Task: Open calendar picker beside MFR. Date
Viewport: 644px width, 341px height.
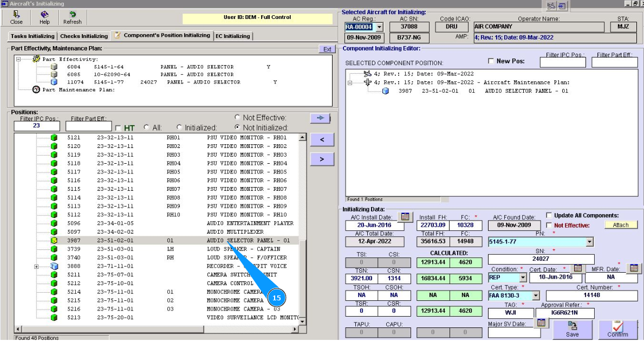Action: click(x=633, y=268)
